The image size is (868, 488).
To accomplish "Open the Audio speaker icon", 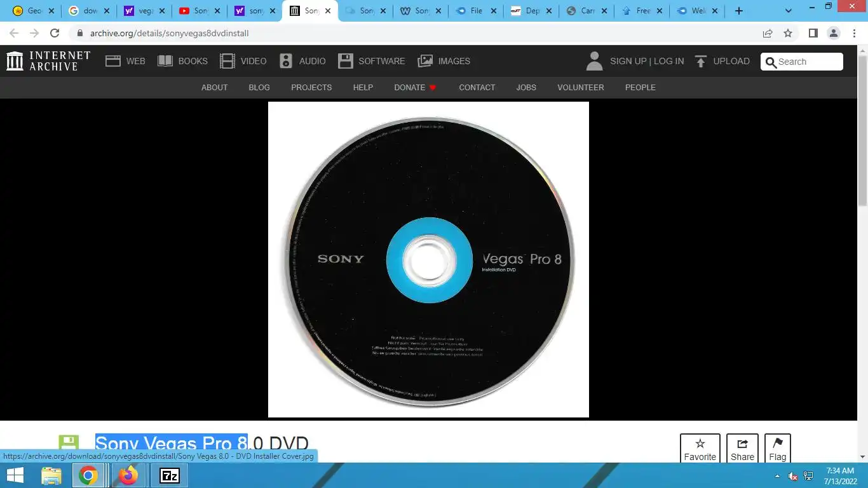I will click(x=286, y=61).
